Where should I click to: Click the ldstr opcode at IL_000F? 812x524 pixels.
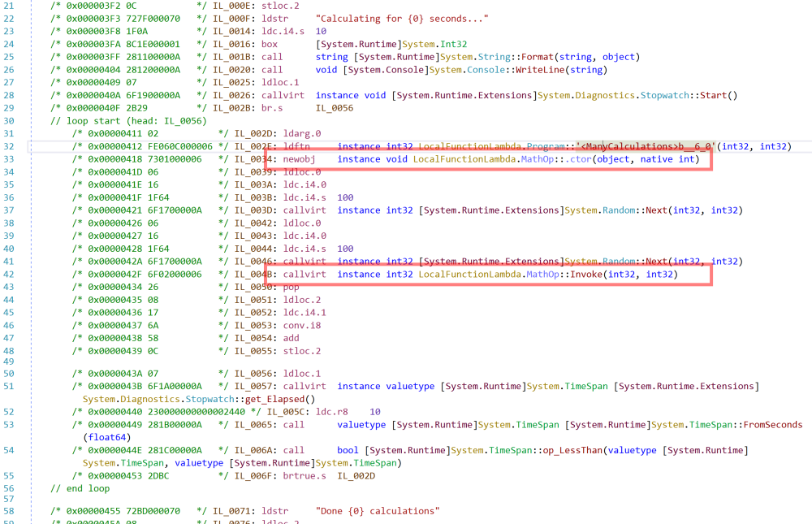point(274,19)
